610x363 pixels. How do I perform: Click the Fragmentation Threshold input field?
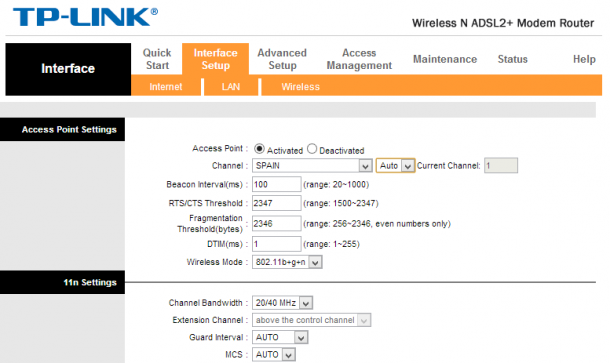pos(276,224)
